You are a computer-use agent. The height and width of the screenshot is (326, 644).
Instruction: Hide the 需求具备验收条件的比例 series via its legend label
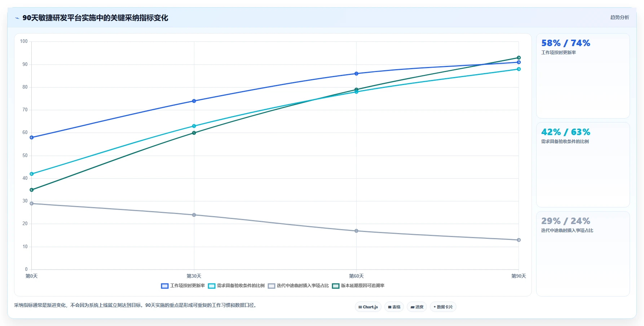[241, 286]
